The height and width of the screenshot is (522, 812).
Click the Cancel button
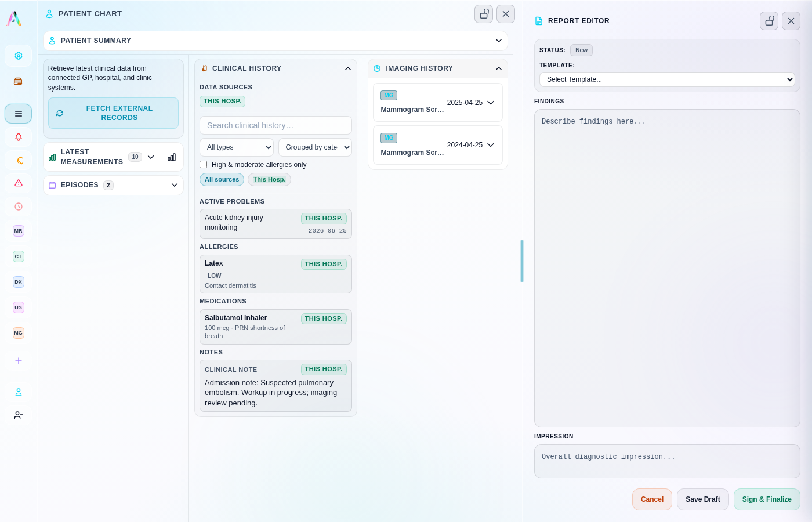tap(652, 499)
